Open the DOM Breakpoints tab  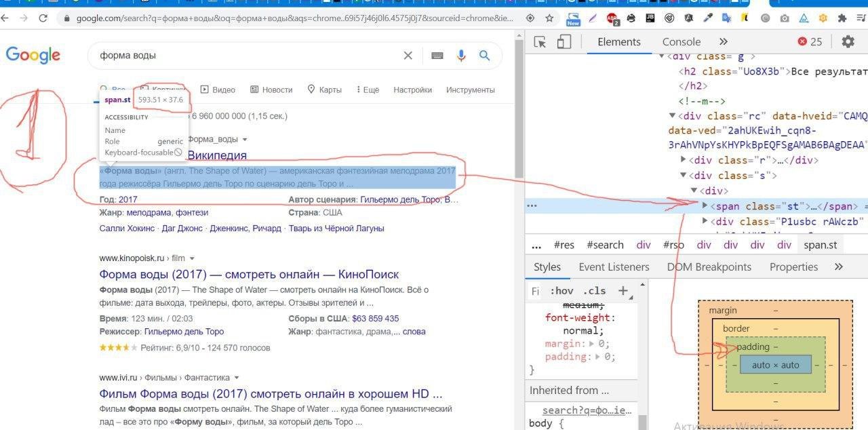click(709, 267)
